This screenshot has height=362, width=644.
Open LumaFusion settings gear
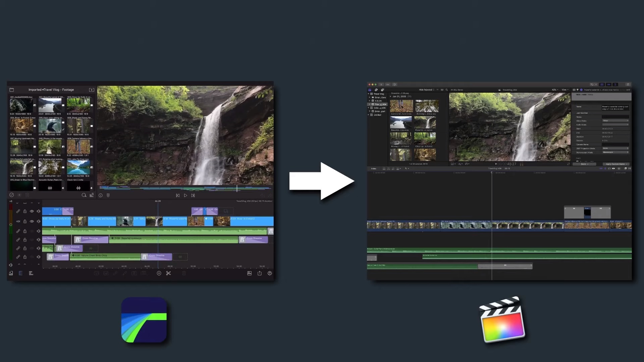[270, 274]
